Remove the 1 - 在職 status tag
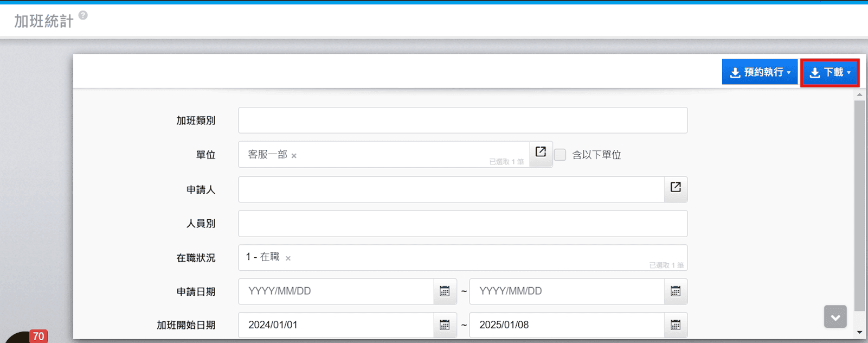This screenshot has height=343, width=868. (288, 258)
